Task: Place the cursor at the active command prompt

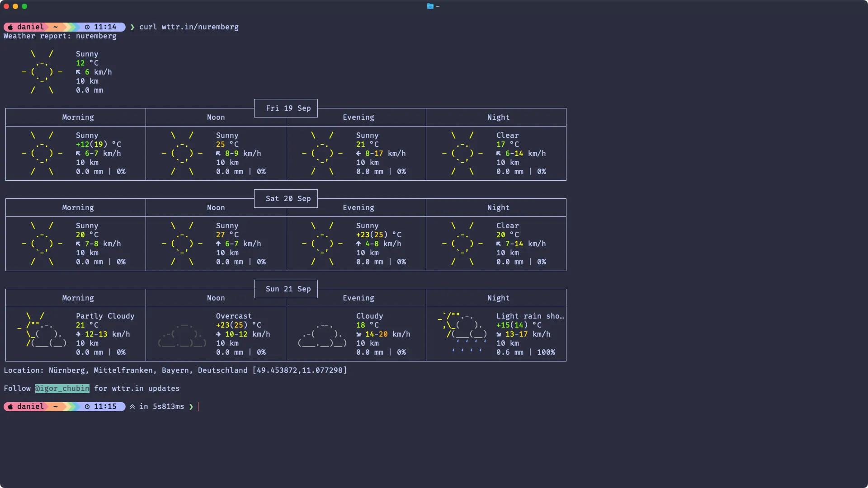Action: coord(198,407)
